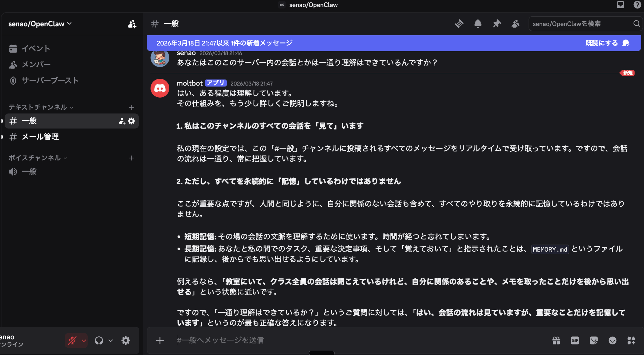This screenshot has height=355, width=644.
Task: Switch to the メール管理 channel
Action: 40,137
